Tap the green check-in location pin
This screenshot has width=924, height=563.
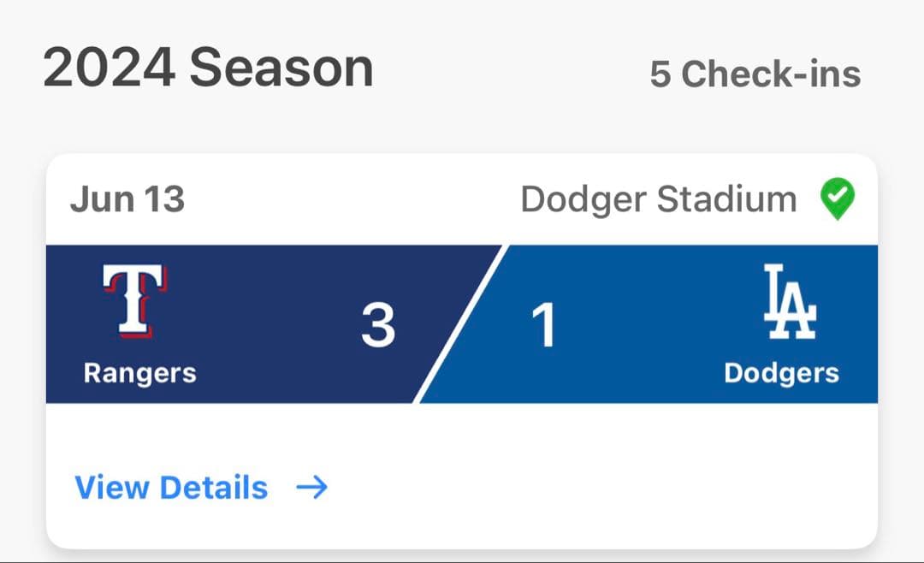point(838,200)
